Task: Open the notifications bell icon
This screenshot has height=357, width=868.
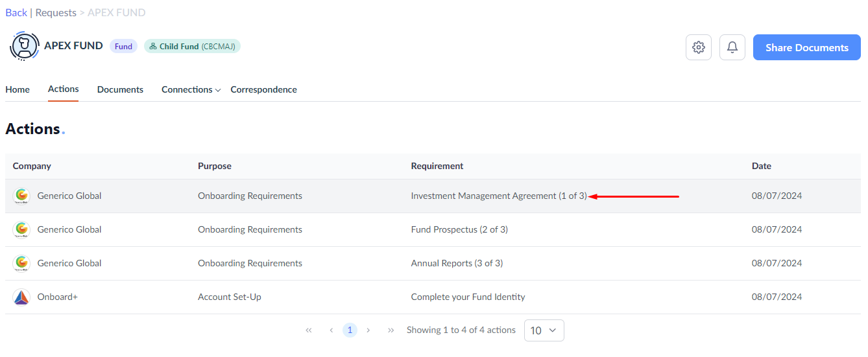Action: (x=732, y=47)
